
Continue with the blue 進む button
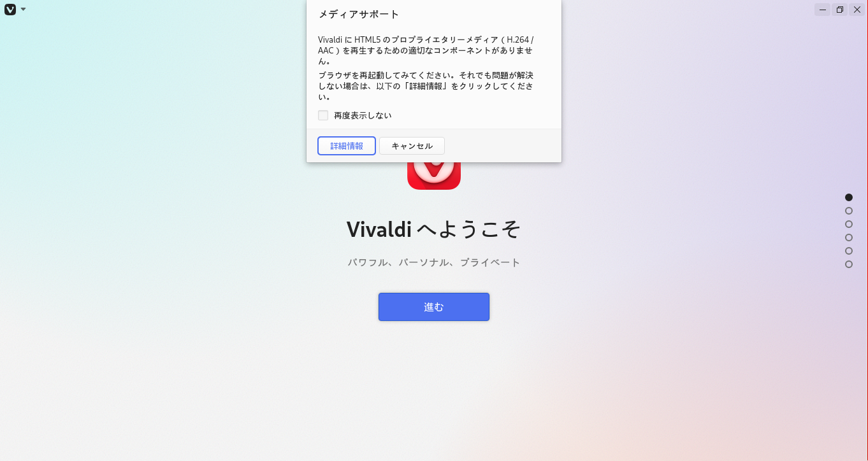point(434,307)
